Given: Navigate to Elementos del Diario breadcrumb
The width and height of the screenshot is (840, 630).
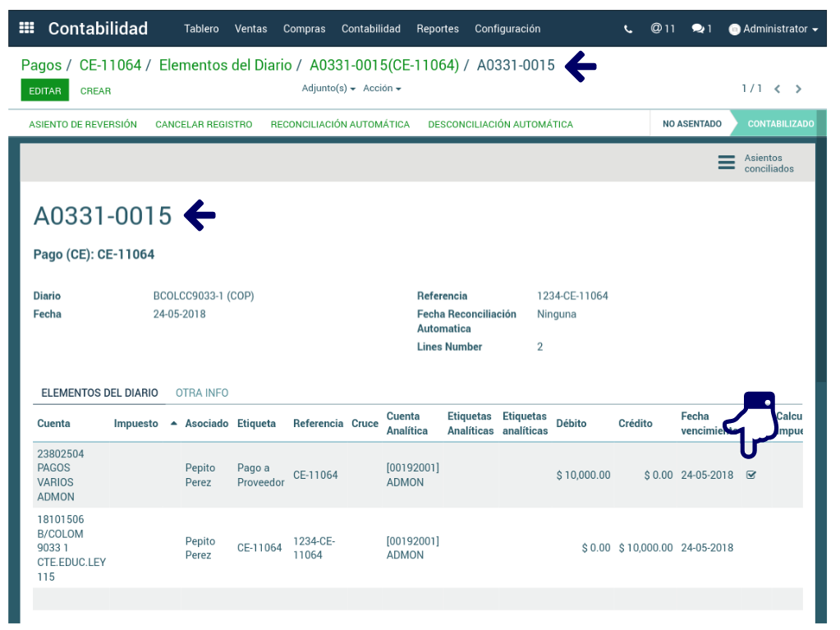Looking at the screenshot, I should [x=225, y=65].
